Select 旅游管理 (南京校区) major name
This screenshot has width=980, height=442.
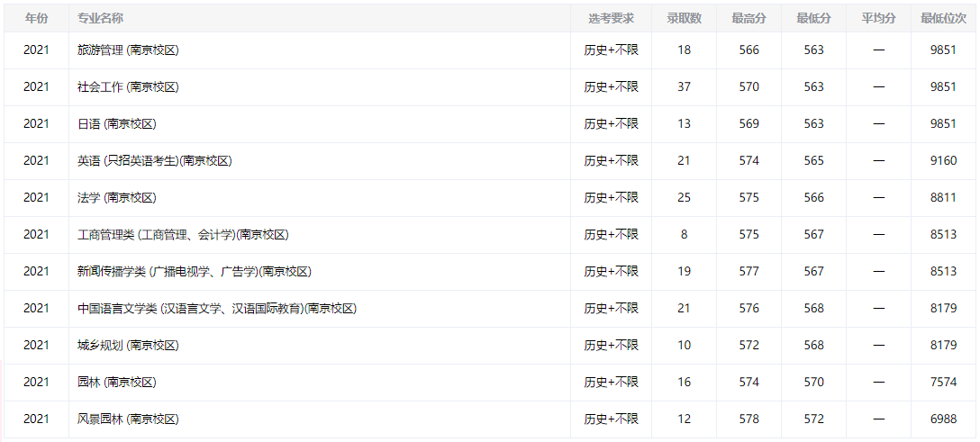(128, 50)
